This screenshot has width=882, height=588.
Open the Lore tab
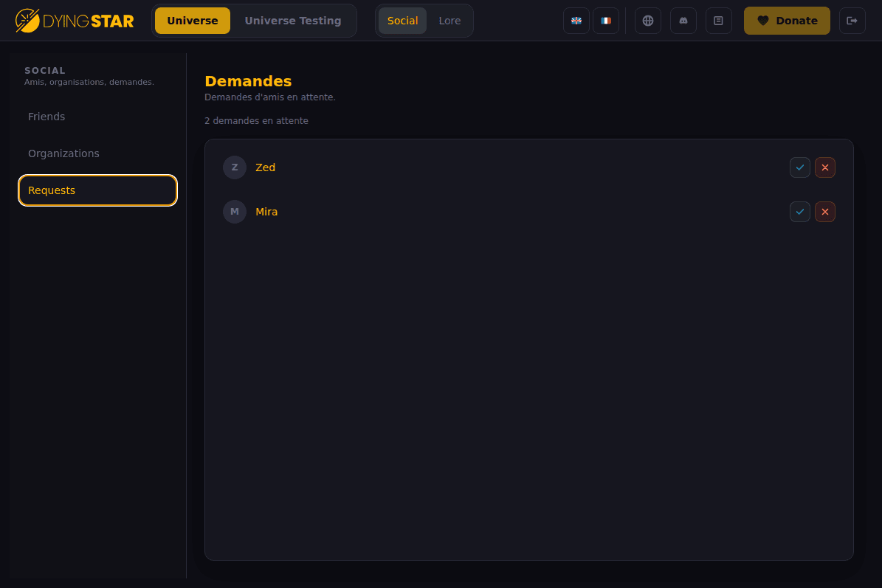tap(449, 21)
